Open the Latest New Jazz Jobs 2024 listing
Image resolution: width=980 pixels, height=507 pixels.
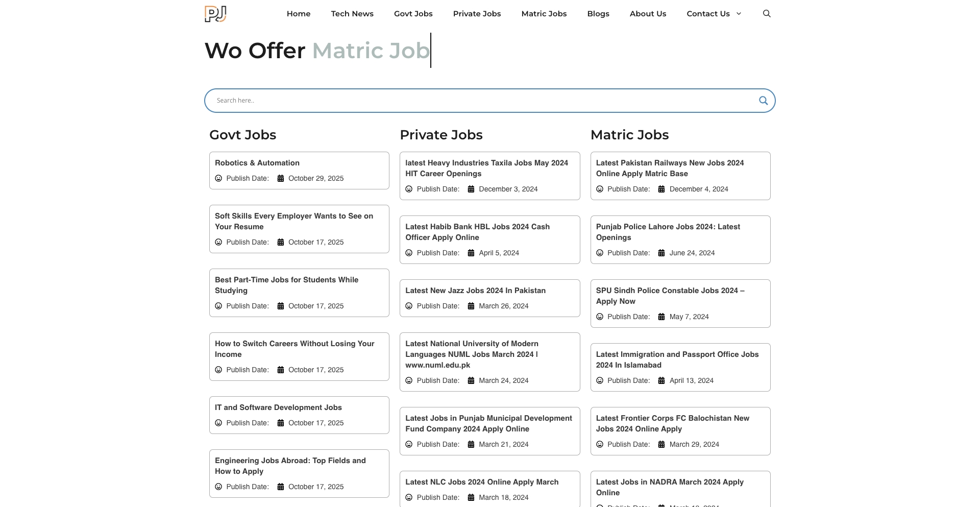475,290
